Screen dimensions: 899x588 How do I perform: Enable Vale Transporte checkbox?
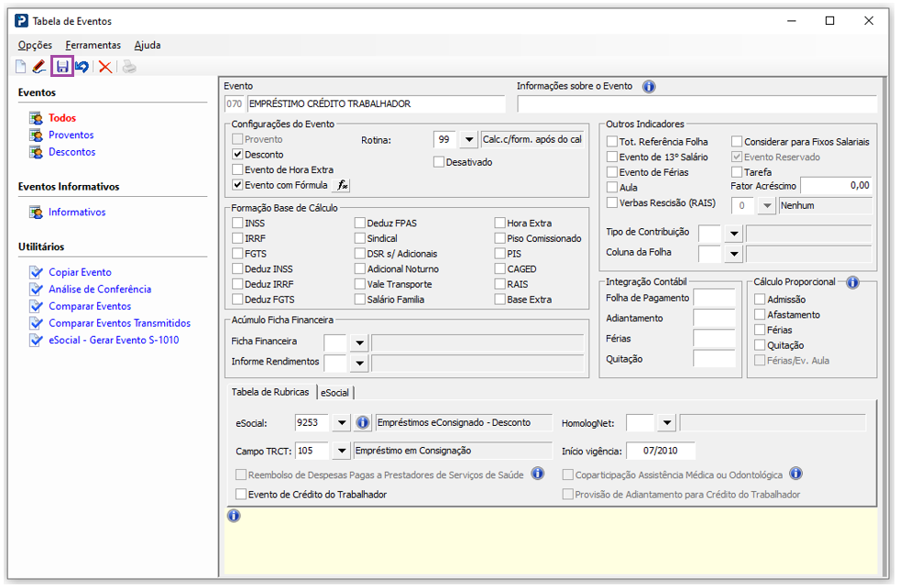click(x=359, y=284)
